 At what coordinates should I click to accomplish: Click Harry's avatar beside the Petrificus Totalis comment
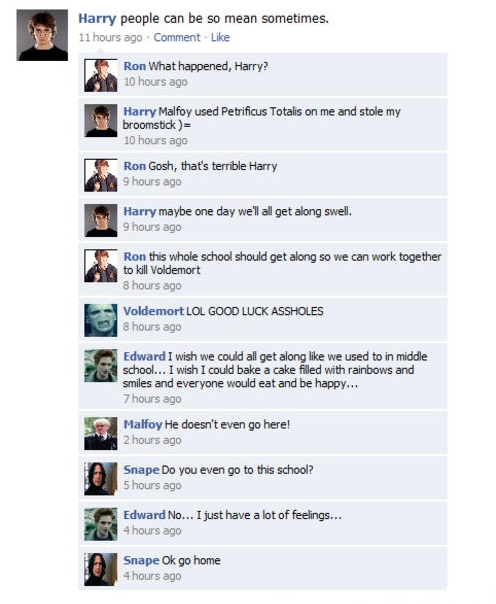click(101, 121)
